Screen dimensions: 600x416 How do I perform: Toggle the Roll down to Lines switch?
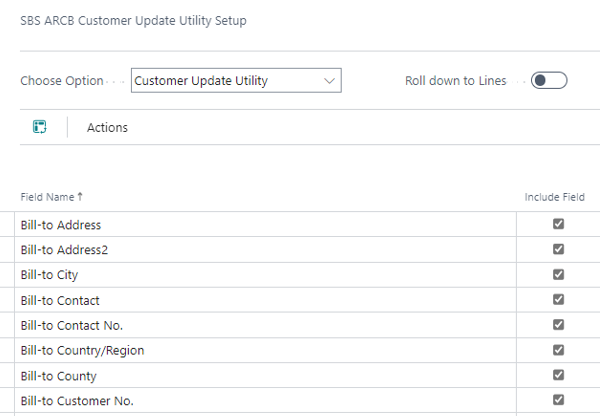coord(549,80)
